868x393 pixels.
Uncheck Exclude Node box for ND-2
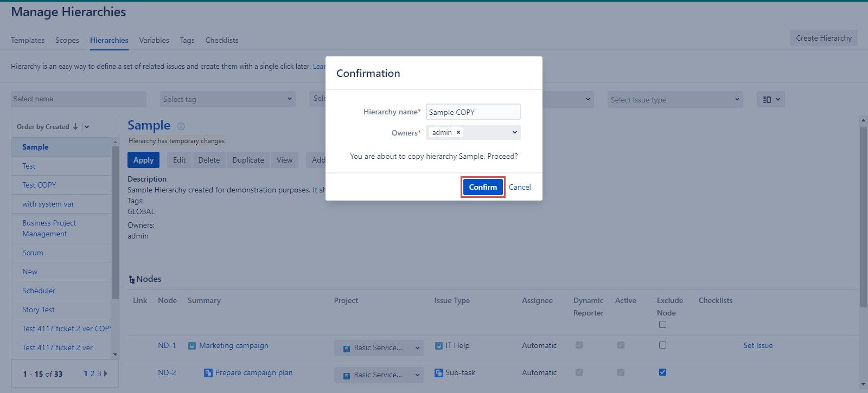[x=662, y=372]
